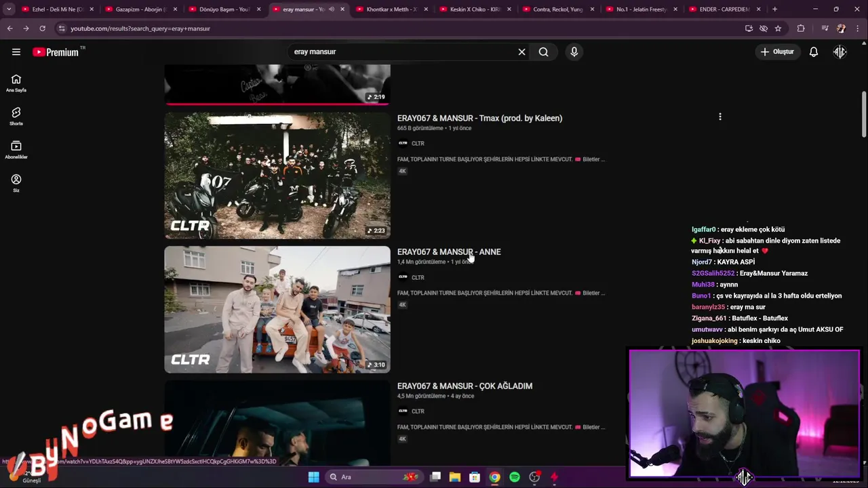
Task: Mute the eray mansur tab audio icon
Action: (332, 9)
